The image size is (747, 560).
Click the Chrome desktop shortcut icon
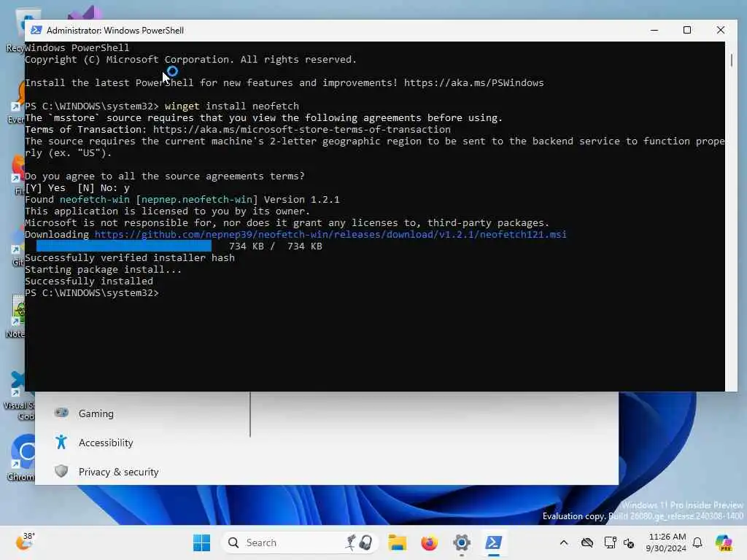tap(22, 451)
